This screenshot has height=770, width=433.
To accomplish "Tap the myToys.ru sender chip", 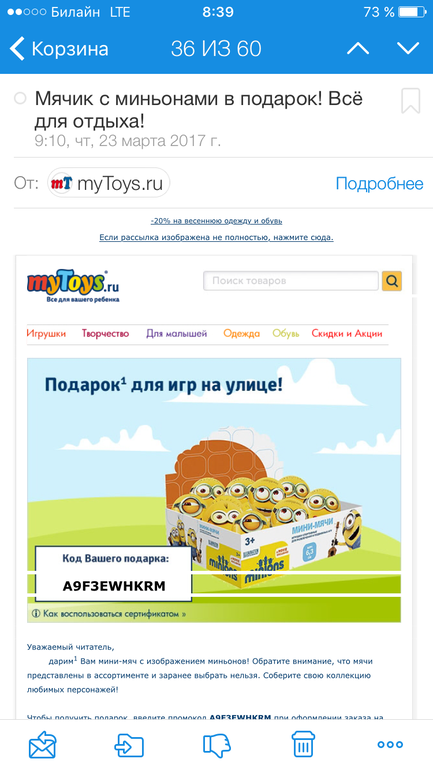I will click(108, 183).
